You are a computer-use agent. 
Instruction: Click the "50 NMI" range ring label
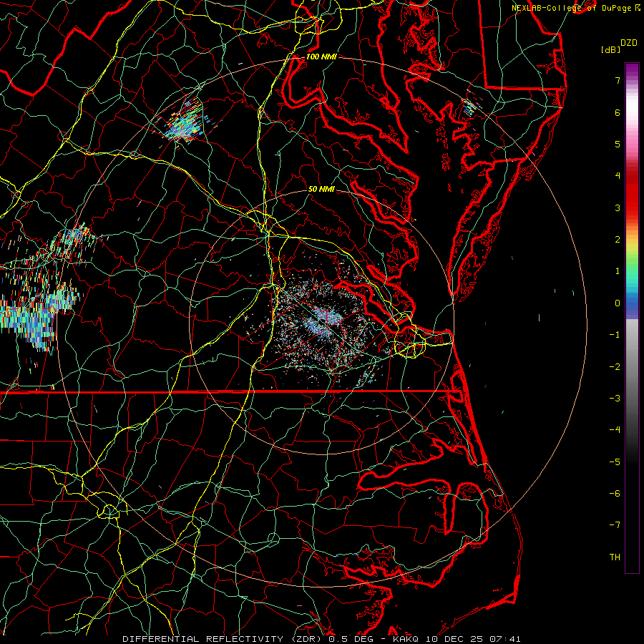point(321,189)
